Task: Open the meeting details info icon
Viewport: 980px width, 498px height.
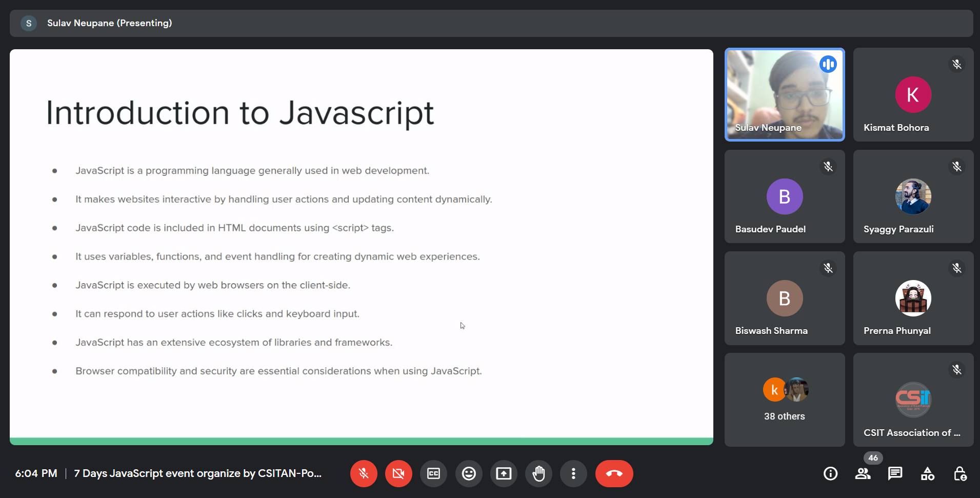Action: point(830,473)
